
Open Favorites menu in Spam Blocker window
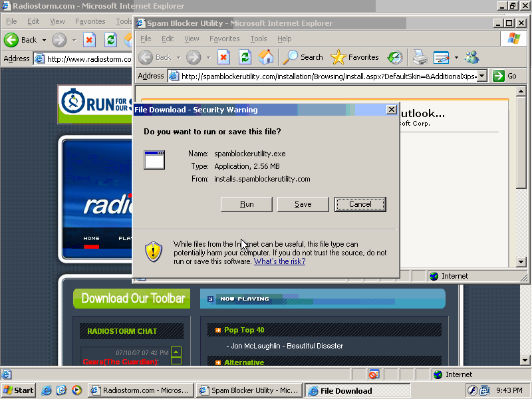(x=225, y=39)
